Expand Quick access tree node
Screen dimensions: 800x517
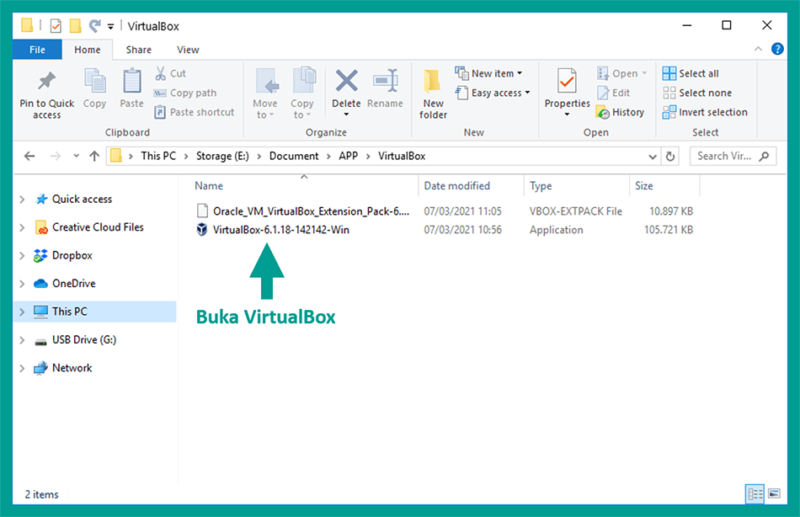pyautogui.click(x=22, y=199)
